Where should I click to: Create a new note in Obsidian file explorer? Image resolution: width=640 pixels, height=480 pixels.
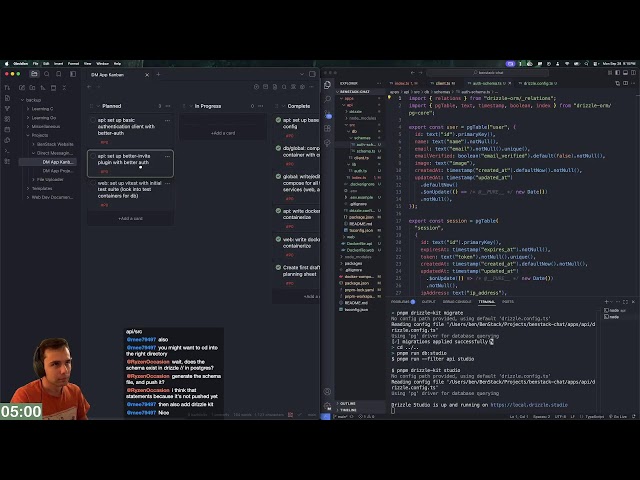(x=22, y=88)
